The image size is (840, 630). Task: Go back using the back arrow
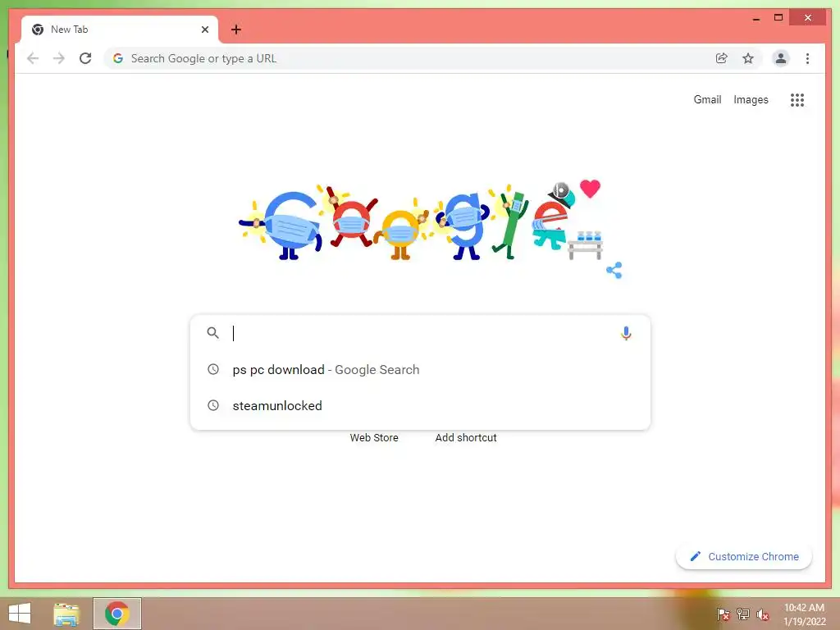click(33, 58)
